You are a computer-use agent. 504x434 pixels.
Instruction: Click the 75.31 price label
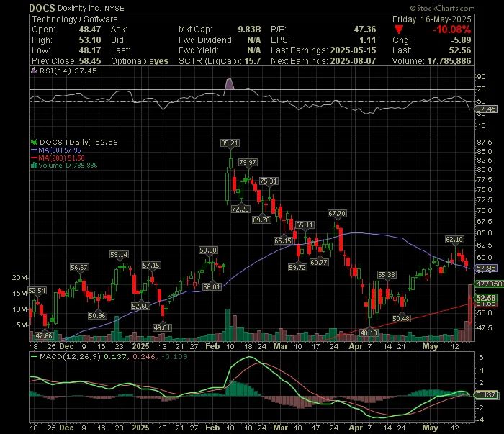point(269,181)
